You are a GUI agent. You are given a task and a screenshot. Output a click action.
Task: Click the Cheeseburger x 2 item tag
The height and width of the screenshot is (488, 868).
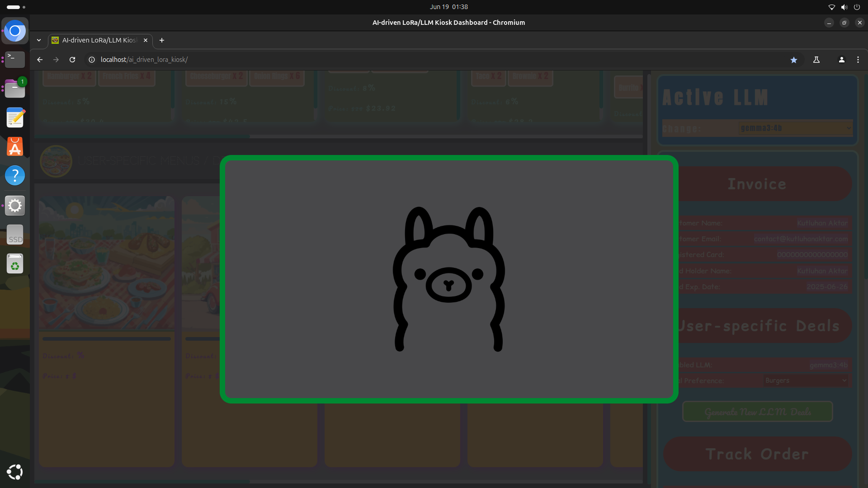(217, 76)
